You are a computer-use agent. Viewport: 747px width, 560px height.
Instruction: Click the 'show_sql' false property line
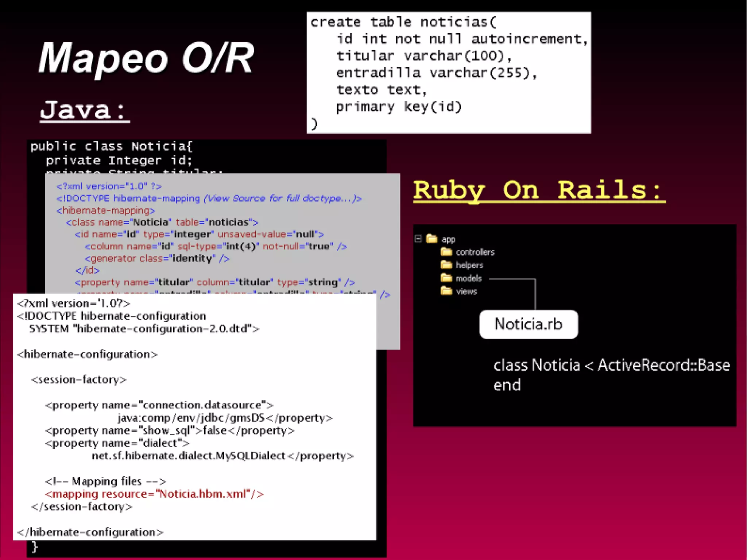[x=170, y=430]
